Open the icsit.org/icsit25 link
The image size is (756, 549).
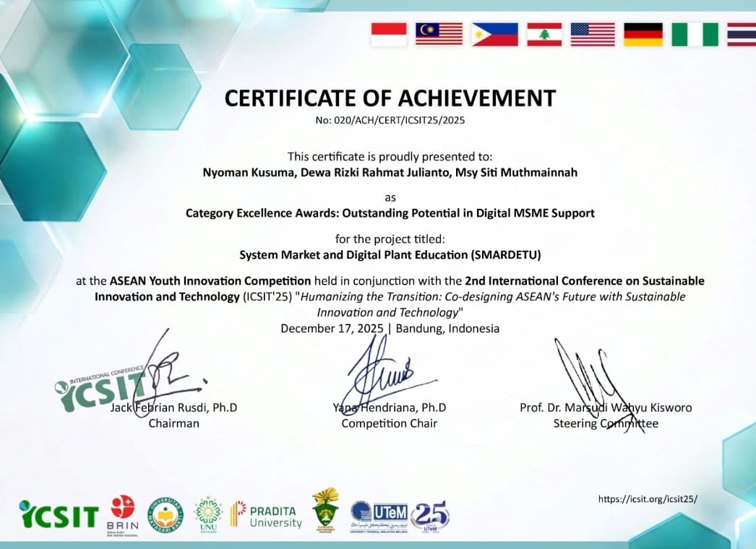[648, 498]
